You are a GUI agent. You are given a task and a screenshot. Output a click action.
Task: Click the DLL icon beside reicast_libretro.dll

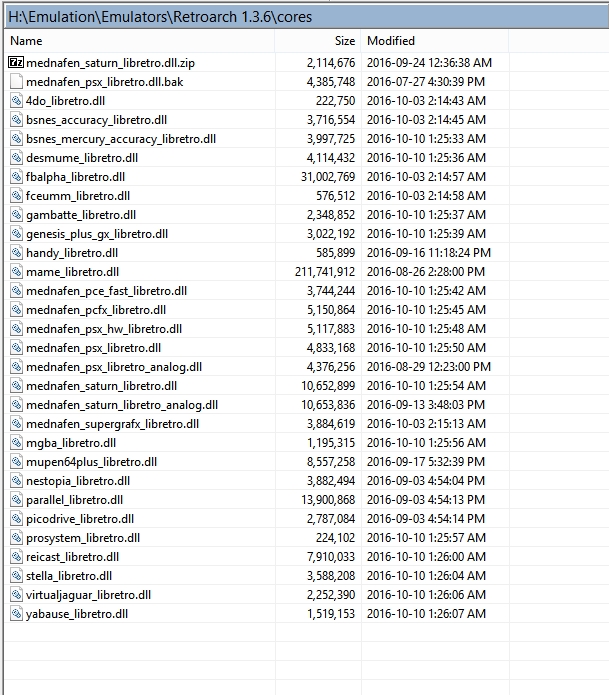(x=16, y=557)
